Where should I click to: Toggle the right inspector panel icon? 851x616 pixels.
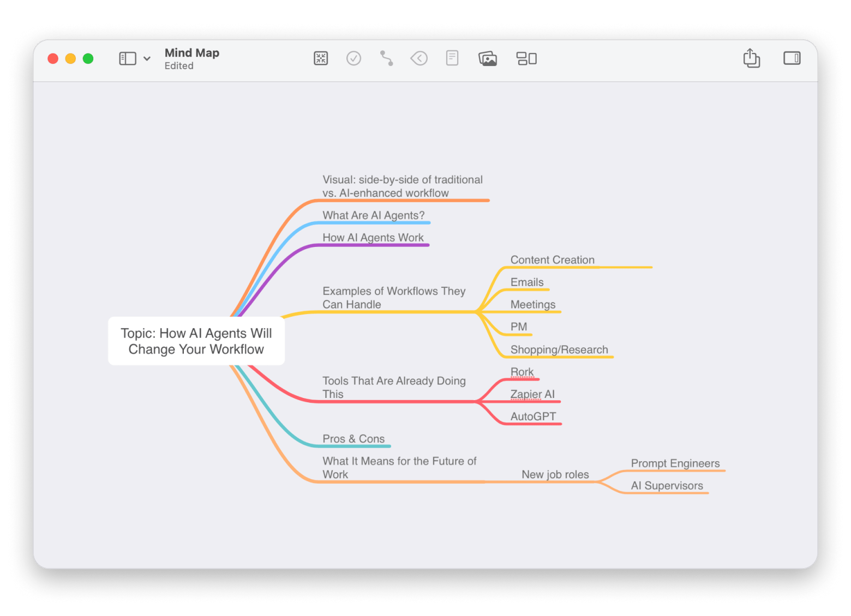792,58
